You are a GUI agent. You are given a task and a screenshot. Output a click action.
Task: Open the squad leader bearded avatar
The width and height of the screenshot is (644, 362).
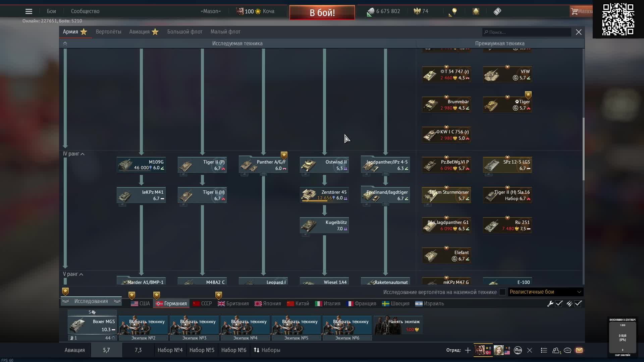click(479, 350)
